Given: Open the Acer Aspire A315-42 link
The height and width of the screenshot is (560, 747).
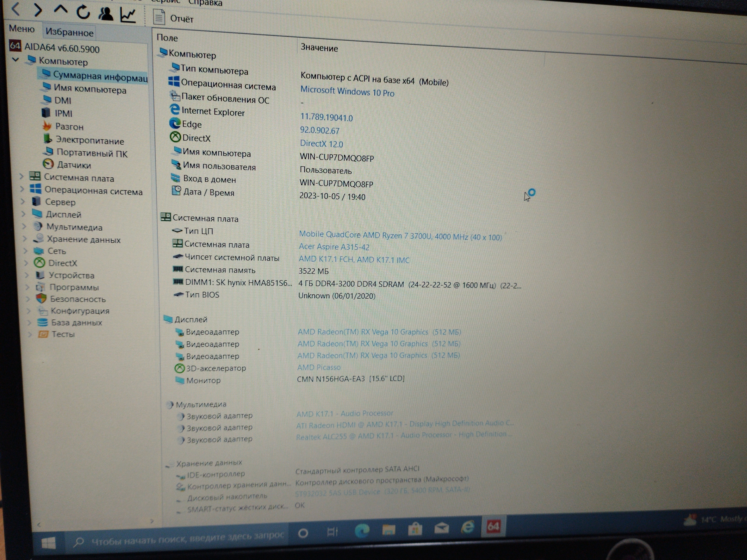Looking at the screenshot, I should click(x=334, y=247).
